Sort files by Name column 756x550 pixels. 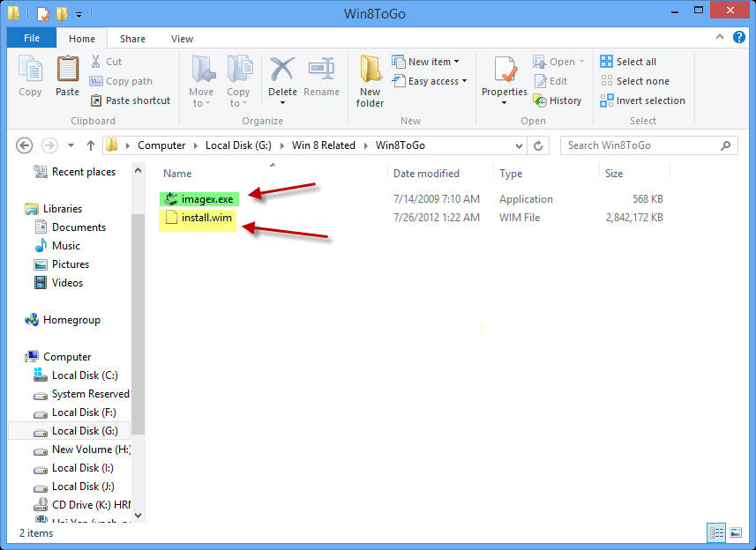click(x=177, y=174)
